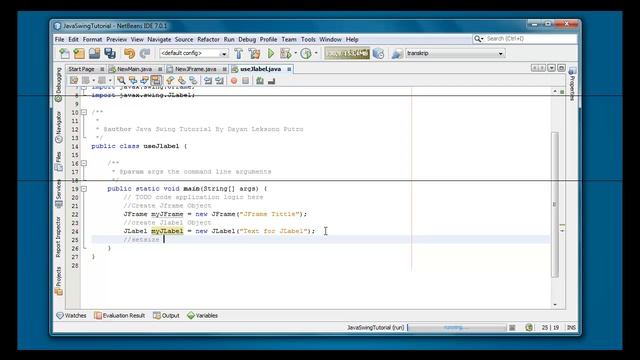Image resolution: width=640 pixels, height=360 pixels.
Task: Open the editor document list dropdown arrow
Action: click(551, 68)
